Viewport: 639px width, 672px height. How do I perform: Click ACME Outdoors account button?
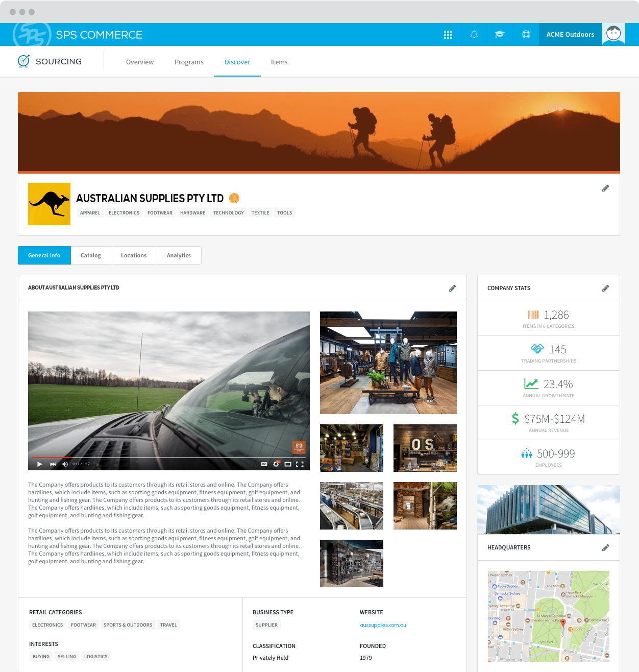pyautogui.click(x=570, y=35)
